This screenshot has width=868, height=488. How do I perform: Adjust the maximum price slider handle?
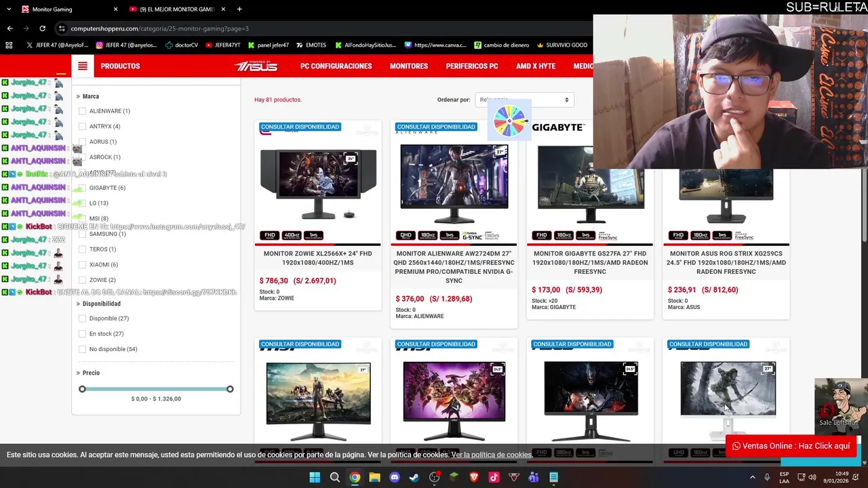pos(230,389)
